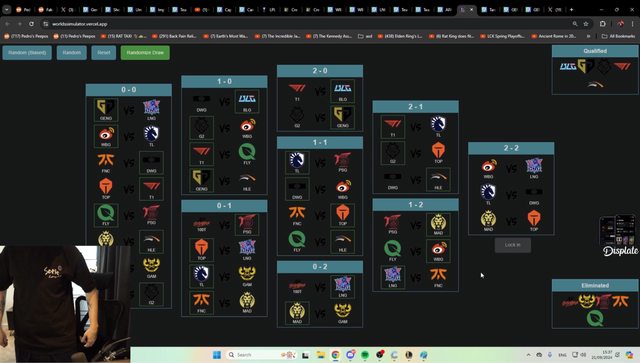
Task: Show hidden system tray icons
Action: (528, 355)
